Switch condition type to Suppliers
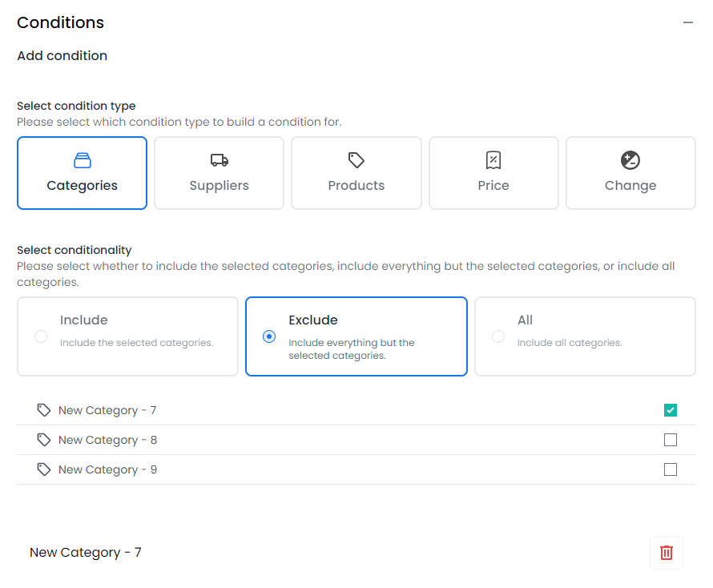Screen dimensions: 713x588 click(220, 173)
